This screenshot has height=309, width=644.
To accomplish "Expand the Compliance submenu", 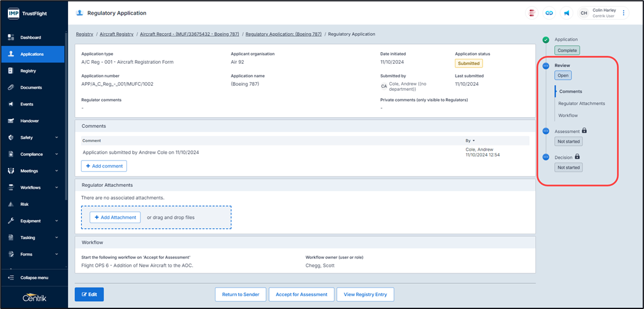I will pos(56,154).
